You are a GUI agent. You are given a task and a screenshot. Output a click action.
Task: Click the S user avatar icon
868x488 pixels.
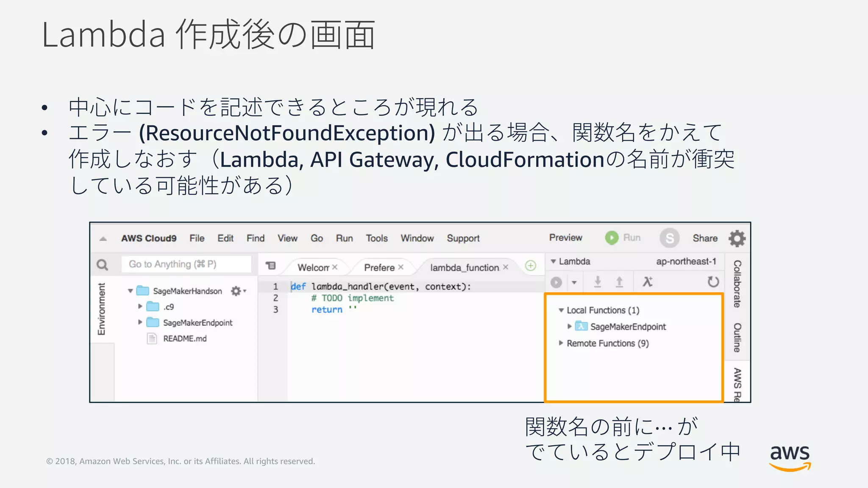670,238
